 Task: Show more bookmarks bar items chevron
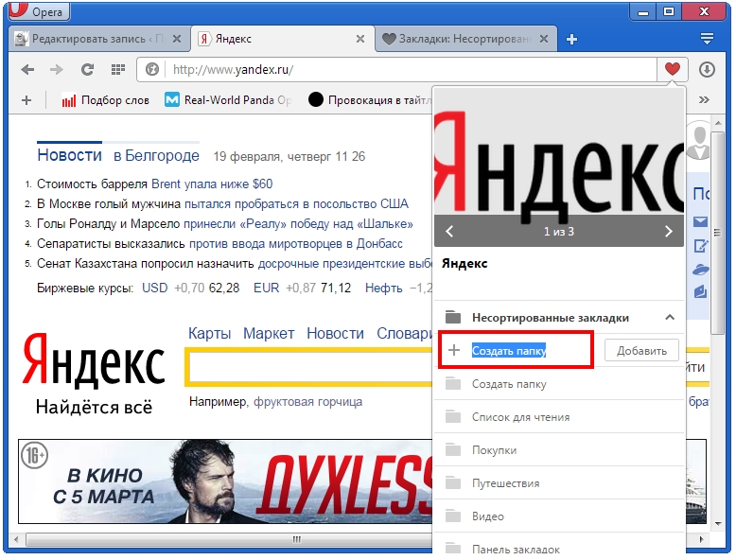point(704,99)
